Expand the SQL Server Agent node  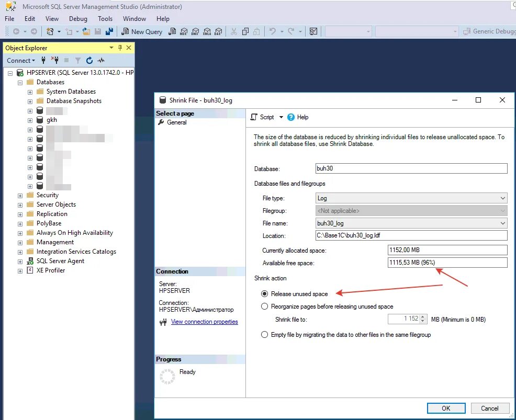pyautogui.click(x=20, y=262)
